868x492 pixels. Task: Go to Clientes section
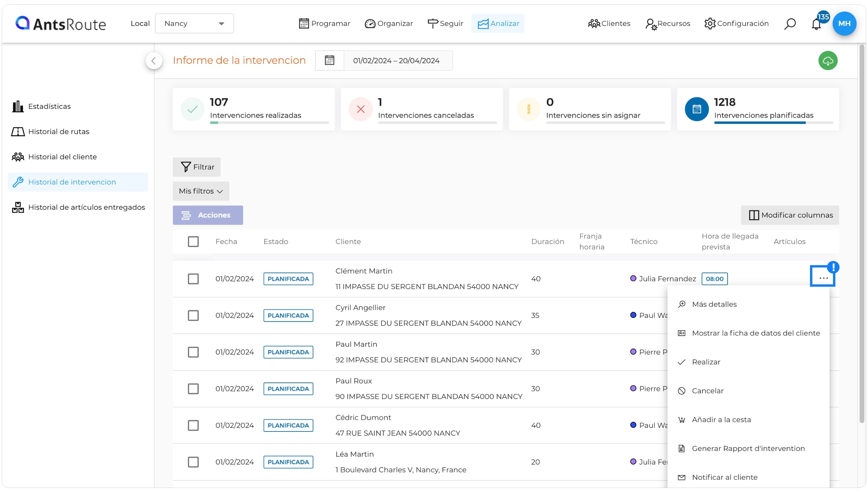609,23
